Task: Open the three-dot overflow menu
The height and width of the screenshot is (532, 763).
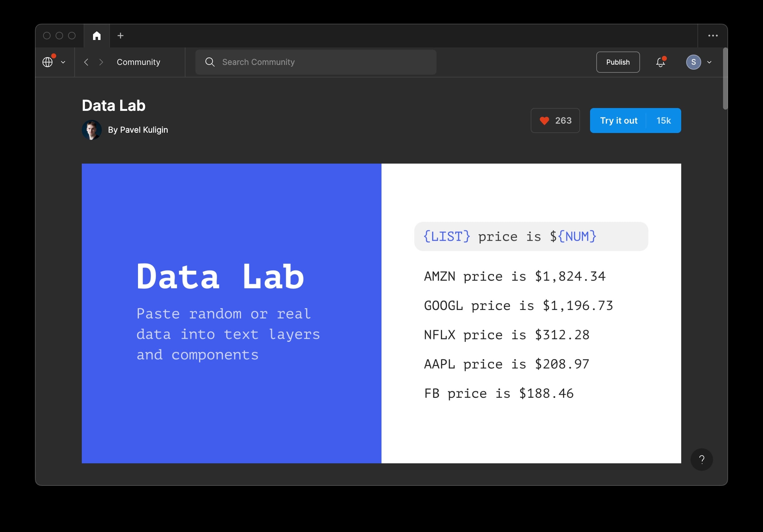Action: coord(712,36)
